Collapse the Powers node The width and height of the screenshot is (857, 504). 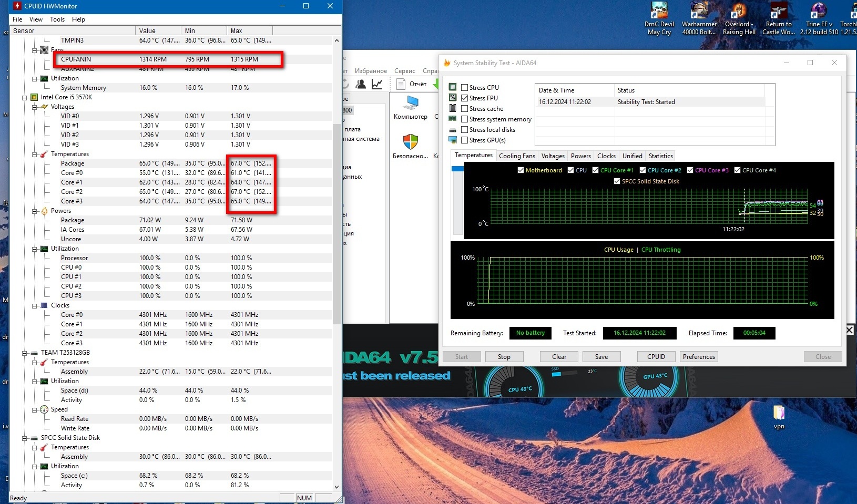click(x=34, y=211)
